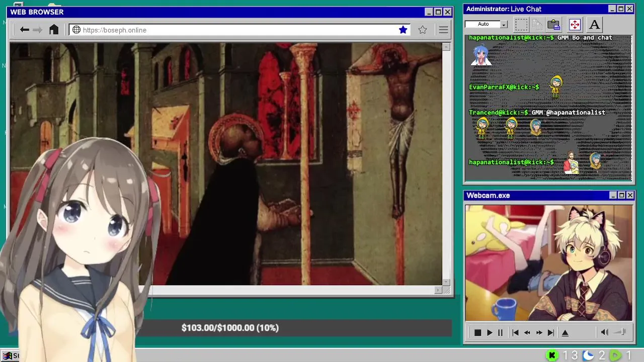
Task: Click the green Rumble play icon in taskbar
Action: [615, 355]
